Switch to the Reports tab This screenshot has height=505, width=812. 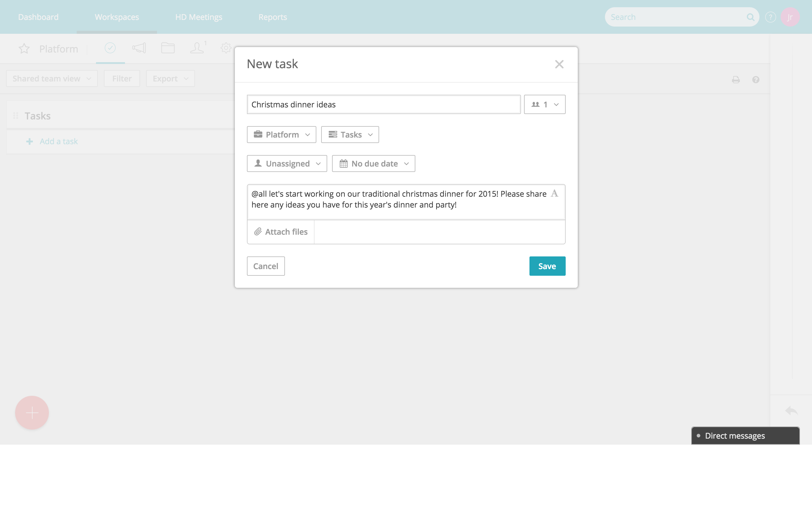(x=272, y=17)
